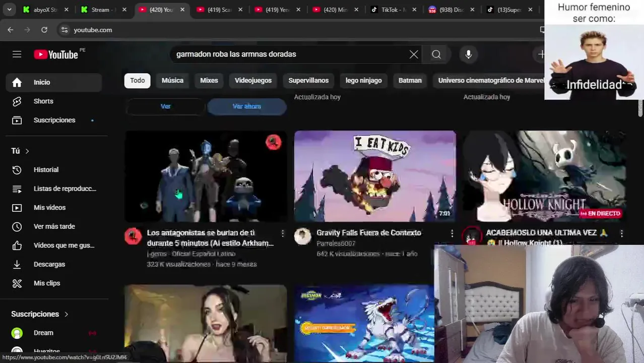Open Suscripciones in the sidebar

[53, 120]
